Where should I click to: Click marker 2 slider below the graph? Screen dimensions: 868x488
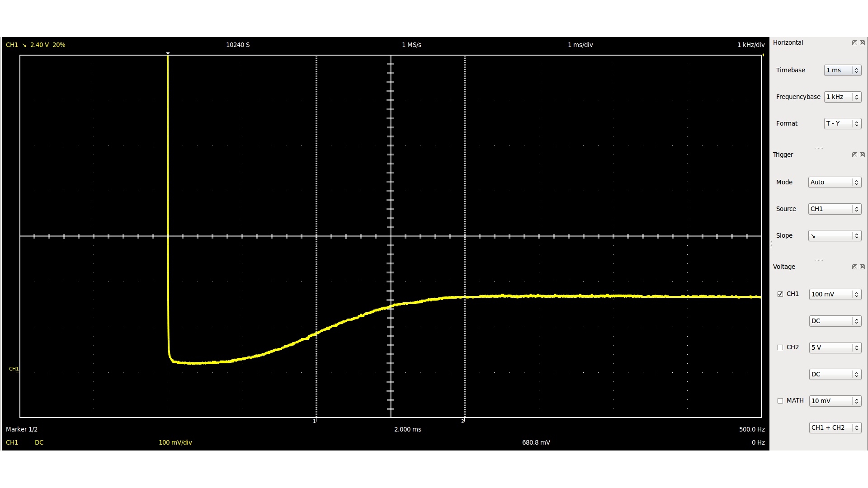tap(463, 421)
